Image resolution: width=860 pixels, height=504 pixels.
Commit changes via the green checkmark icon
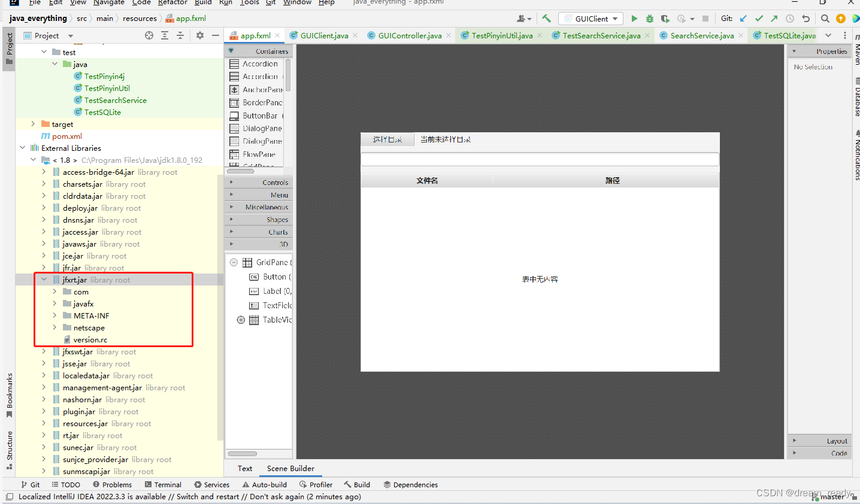click(759, 19)
